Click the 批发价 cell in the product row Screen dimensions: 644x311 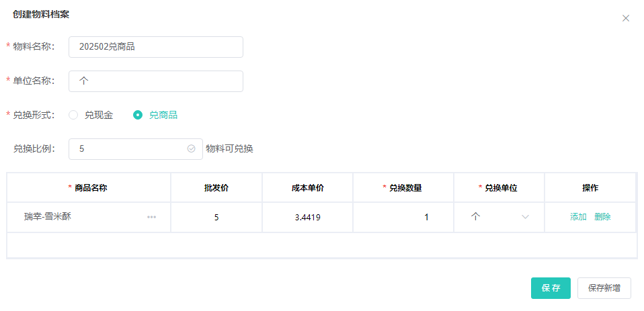coord(216,217)
